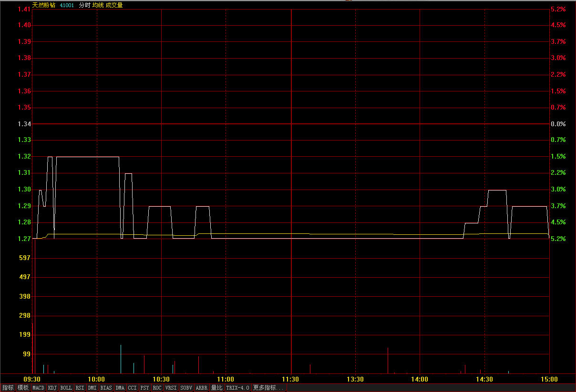Click the blue volume bar before 14:00

(x=388, y=361)
